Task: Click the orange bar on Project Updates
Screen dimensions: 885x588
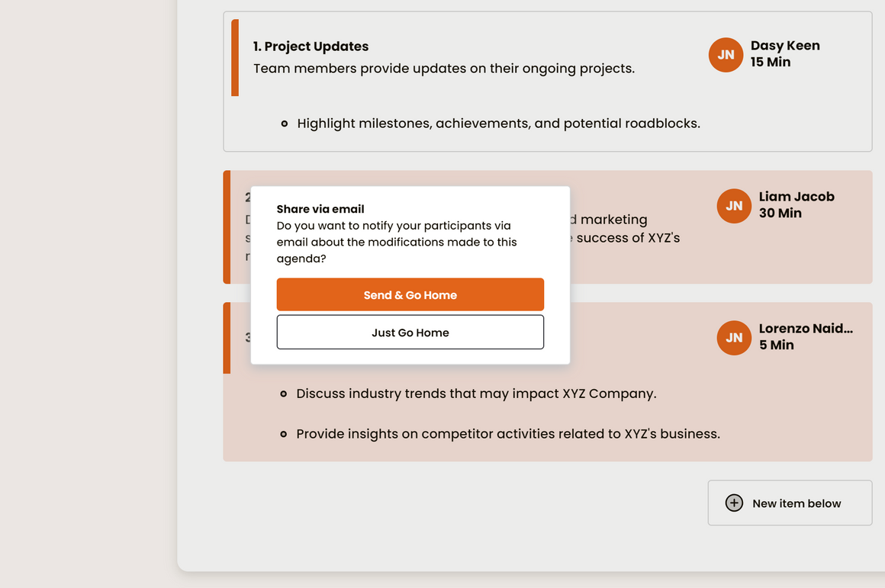Action: tap(235, 58)
